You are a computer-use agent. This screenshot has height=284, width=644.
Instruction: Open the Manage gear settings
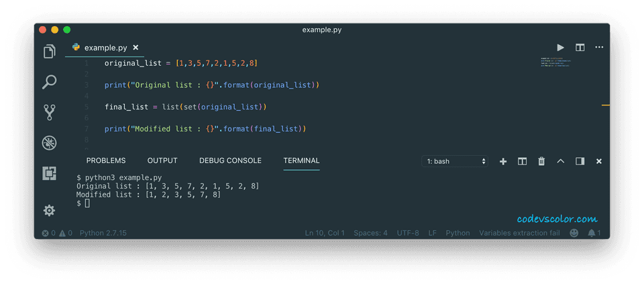click(x=49, y=211)
